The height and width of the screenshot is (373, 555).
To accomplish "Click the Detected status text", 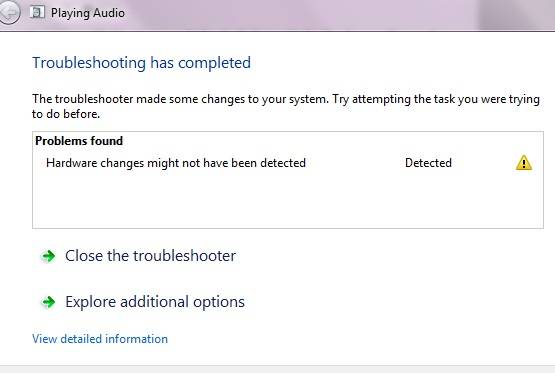I will tap(428, 163).
